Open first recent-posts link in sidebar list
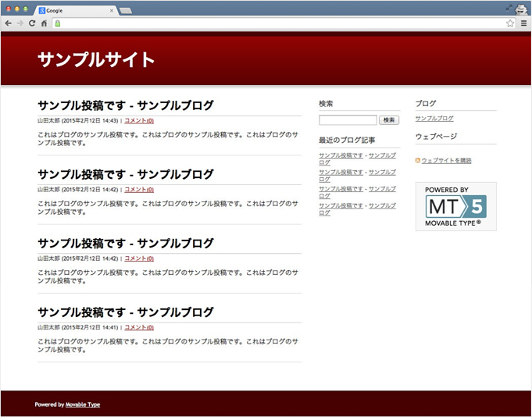The image size is (532, 417). click(x=357, y=159)
